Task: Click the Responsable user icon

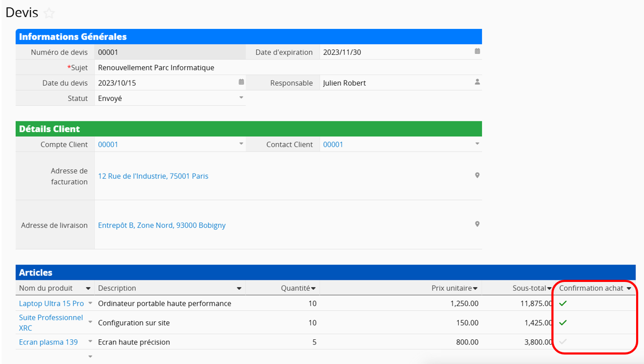Action: (x=477, y=82)
